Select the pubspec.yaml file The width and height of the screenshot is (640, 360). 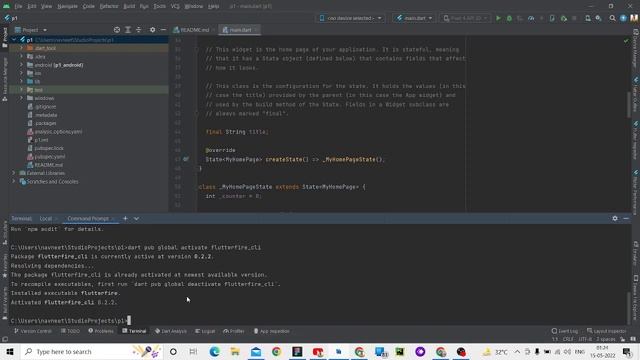tap(49, 156)
